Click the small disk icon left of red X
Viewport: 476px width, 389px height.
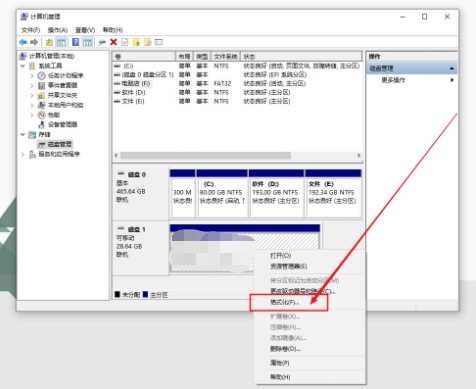click(102, 42)
